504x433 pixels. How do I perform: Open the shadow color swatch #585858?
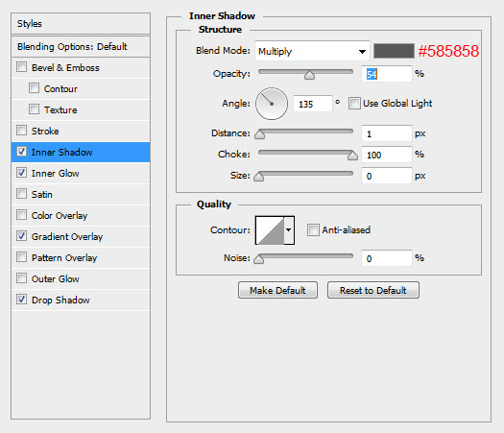394,51
